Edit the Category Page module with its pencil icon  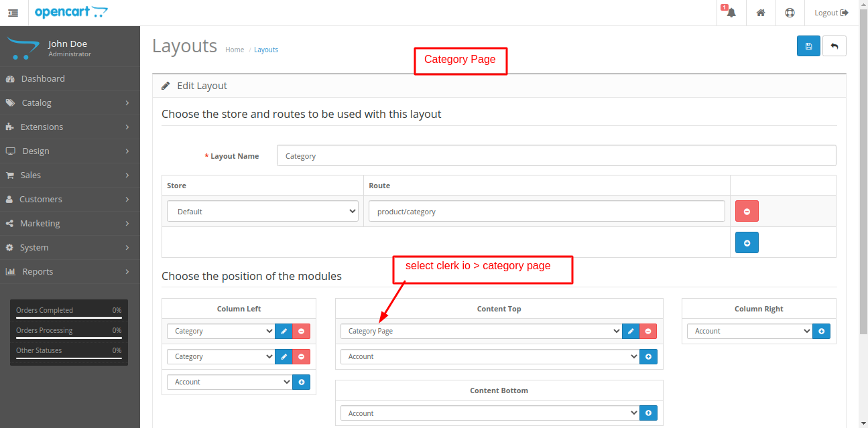(x=631, y=331)
